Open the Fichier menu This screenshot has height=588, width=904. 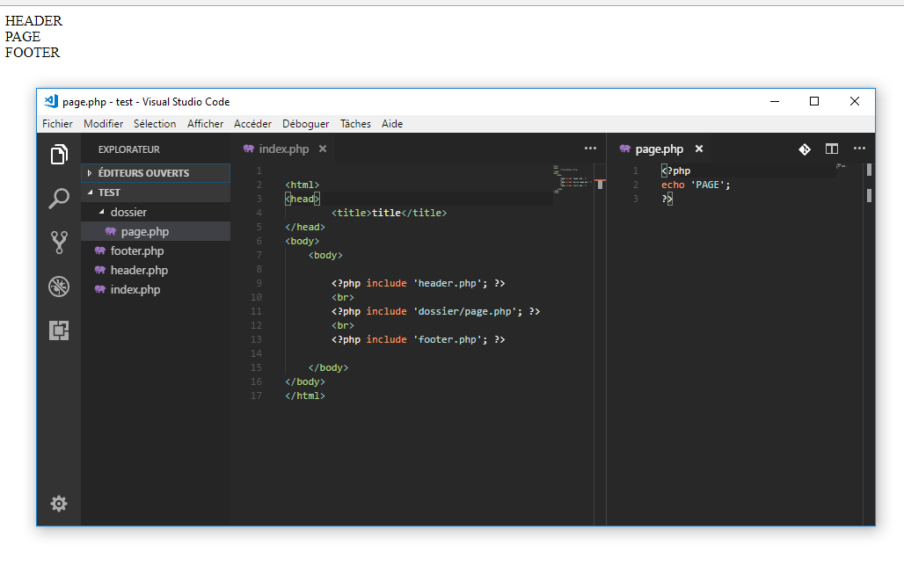point(58,124)
